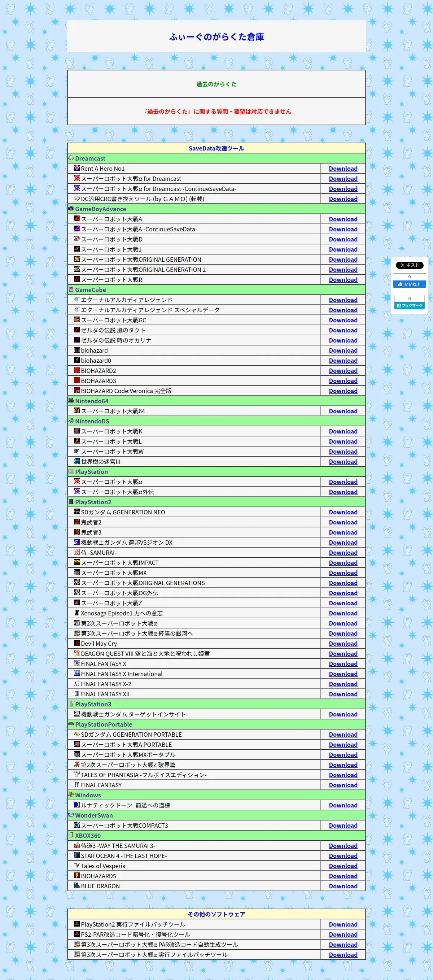Share the page with the X ポスト button

tap(410, 265)
